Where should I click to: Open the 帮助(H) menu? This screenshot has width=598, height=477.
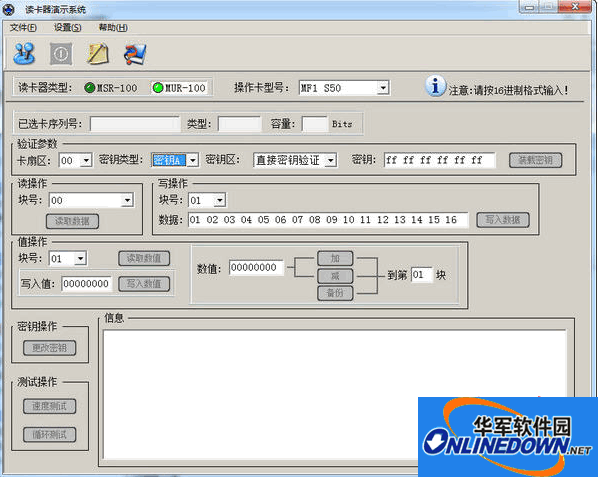pyautogui.click(x=113, y=28)
